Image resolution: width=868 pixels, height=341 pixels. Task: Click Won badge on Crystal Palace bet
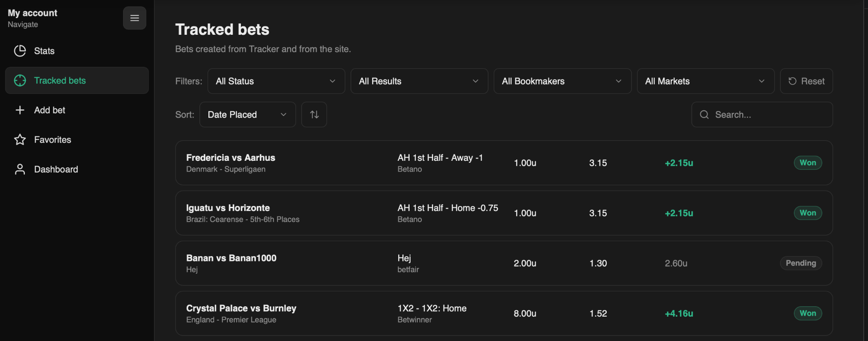807,313
